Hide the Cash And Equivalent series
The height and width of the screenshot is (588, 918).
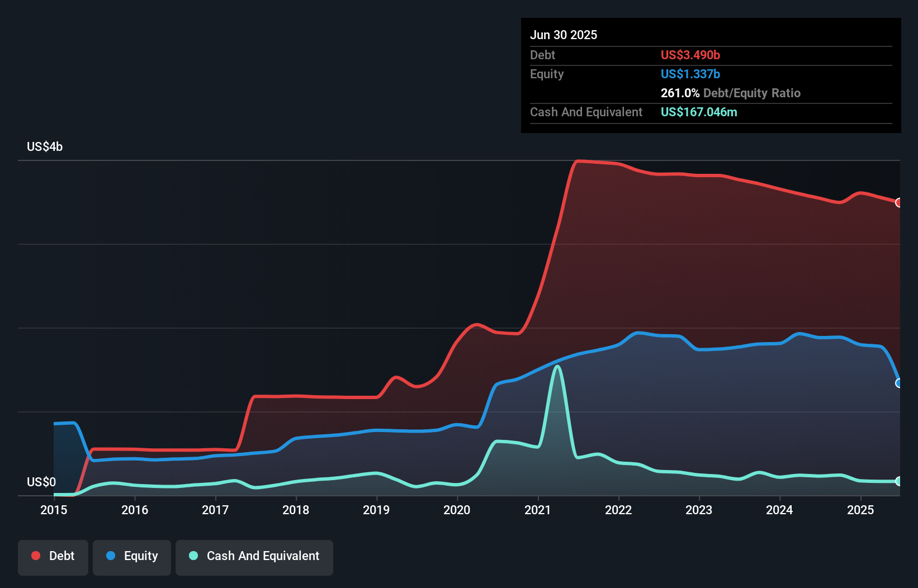(x=254, y=556)
